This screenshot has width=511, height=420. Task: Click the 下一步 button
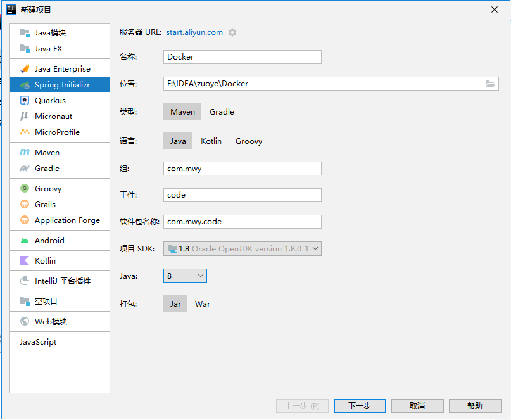360,406
